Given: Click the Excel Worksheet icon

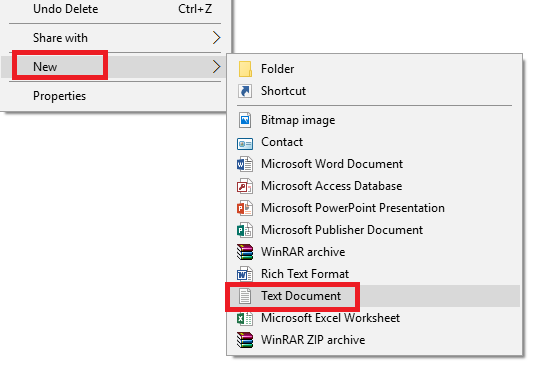Looking at the screenshot, I should tap(245, 318).
